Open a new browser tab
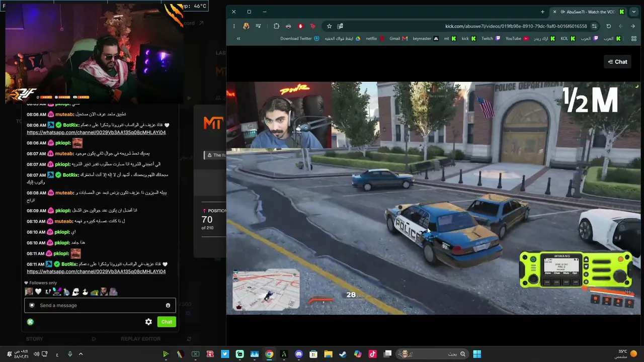The height and width of the screenshot is (362, 644). coord(542,12)
